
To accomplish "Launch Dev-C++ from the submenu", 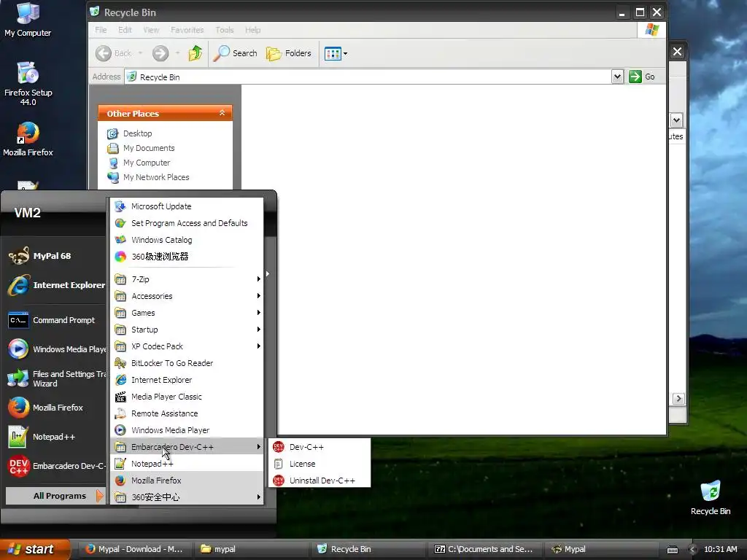I will (320, 447).
